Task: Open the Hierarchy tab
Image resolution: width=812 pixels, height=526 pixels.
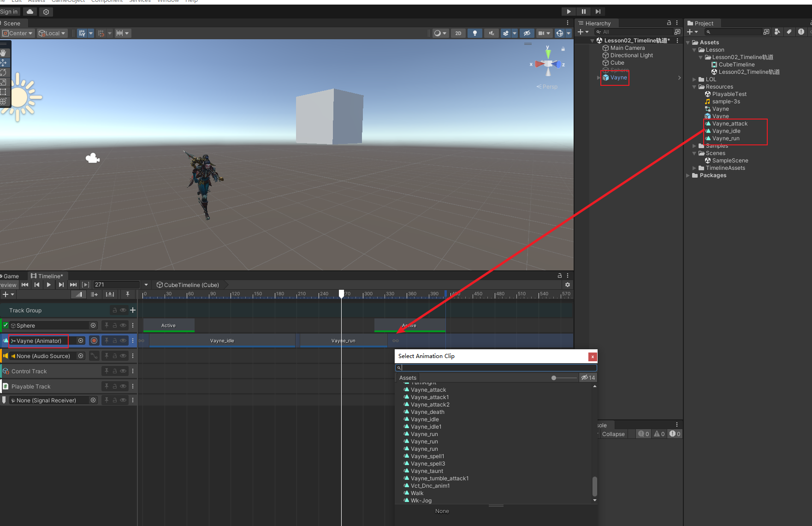Action: point(598,23)
